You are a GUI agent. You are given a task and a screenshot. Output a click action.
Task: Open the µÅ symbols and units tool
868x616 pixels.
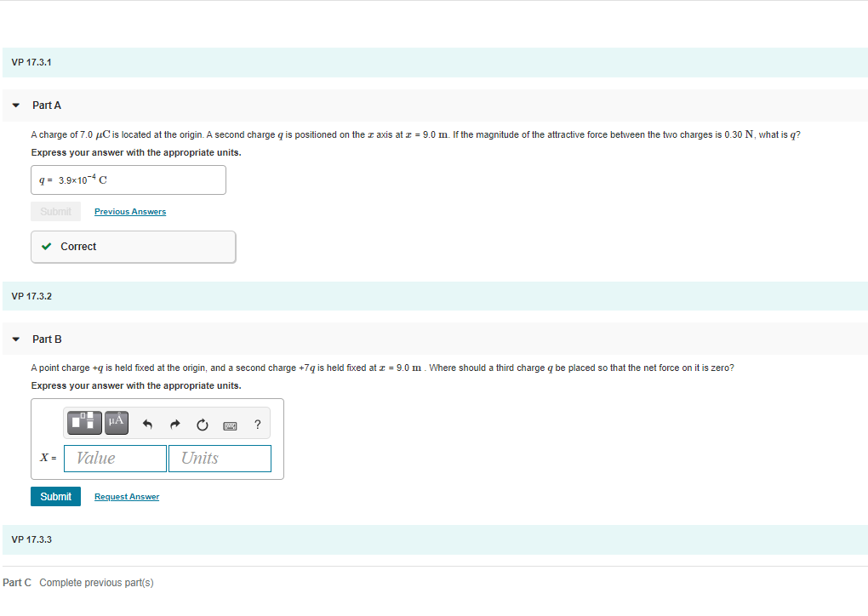pos(117,423)
